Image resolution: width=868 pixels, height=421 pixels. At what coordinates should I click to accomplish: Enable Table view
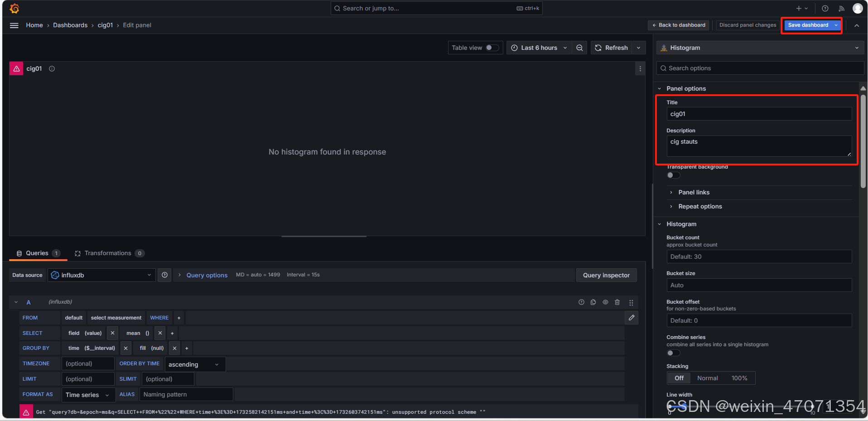pyautogui.click(x=493, y=48)
